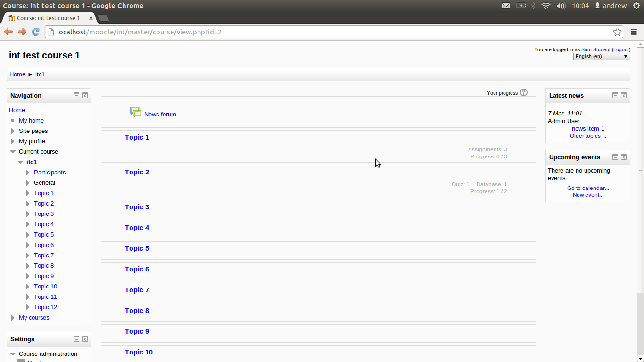
Task: Open the News forum link
Action: pyautogui.click(x=160, y=115)
